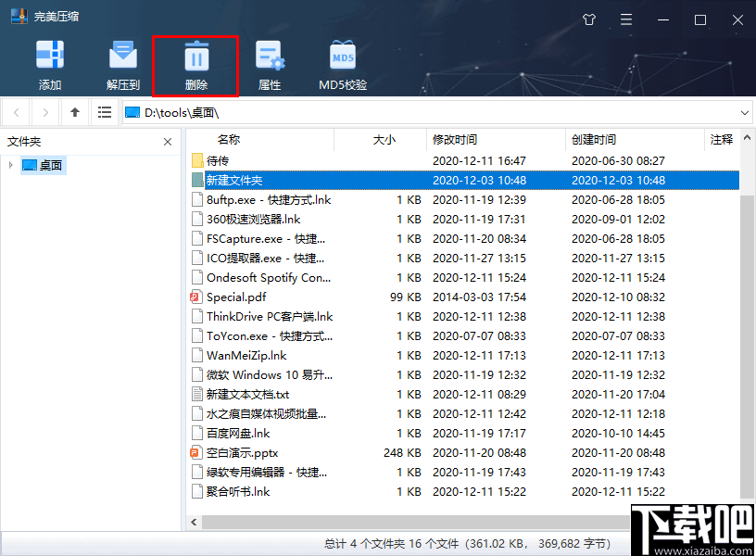
Task: Select the 新建文件夹 row
Action: tap(465, 181)
